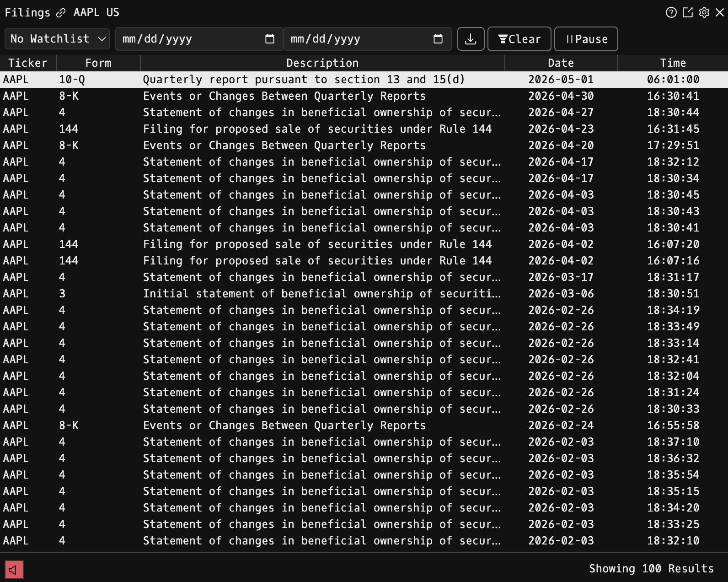Sort by Date column header

click(561, 63)
